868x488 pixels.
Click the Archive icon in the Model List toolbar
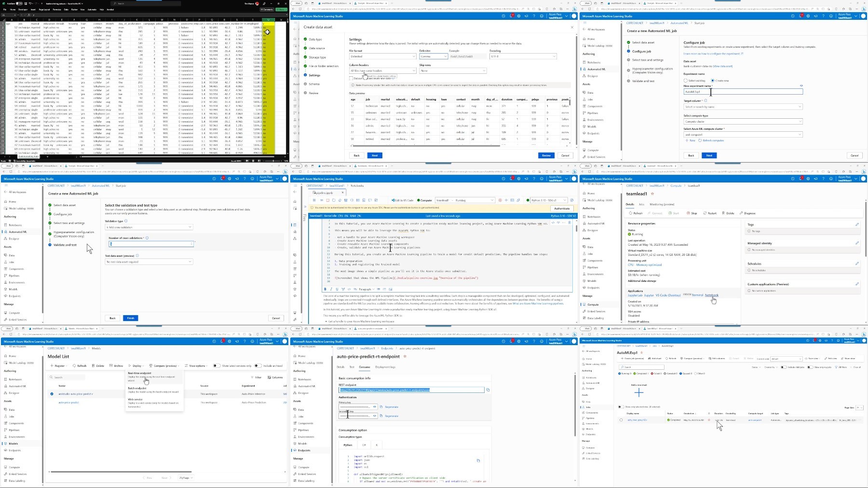pyautogui.click(x=111, y=366)
